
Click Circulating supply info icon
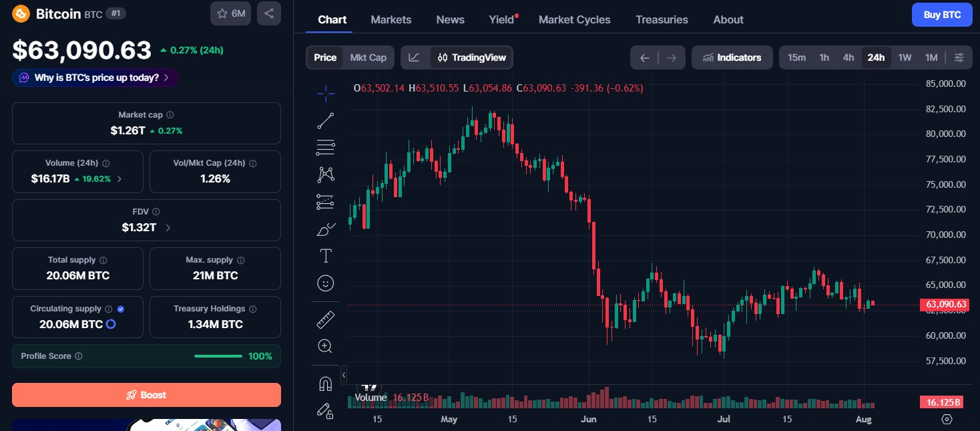[108, 309]
